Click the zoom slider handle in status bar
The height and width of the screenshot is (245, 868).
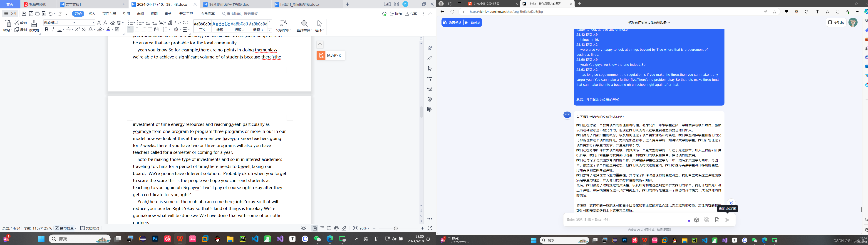click(x=396, y=228)
